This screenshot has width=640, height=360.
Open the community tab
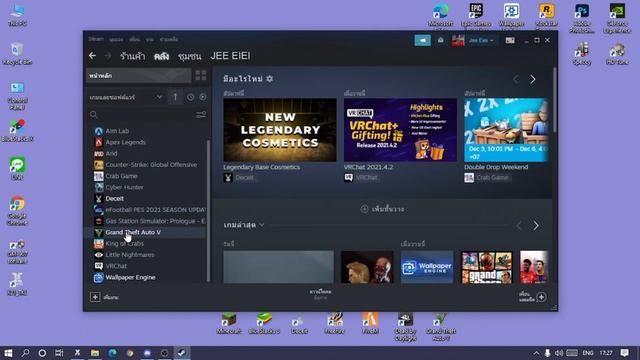pos(190,56)
